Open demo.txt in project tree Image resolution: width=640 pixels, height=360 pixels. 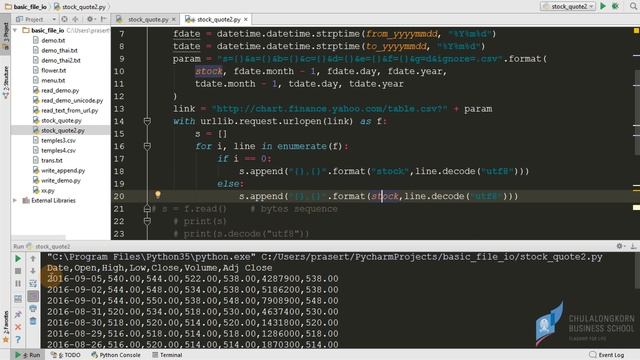pyautogui.click(x=53, y=40)
